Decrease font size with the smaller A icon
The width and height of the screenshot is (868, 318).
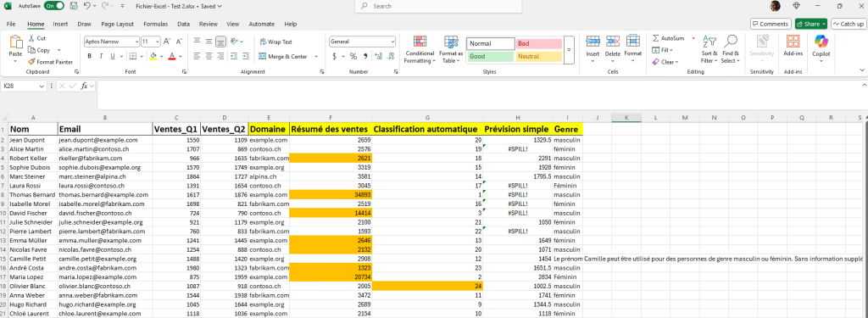click(179, 42)
